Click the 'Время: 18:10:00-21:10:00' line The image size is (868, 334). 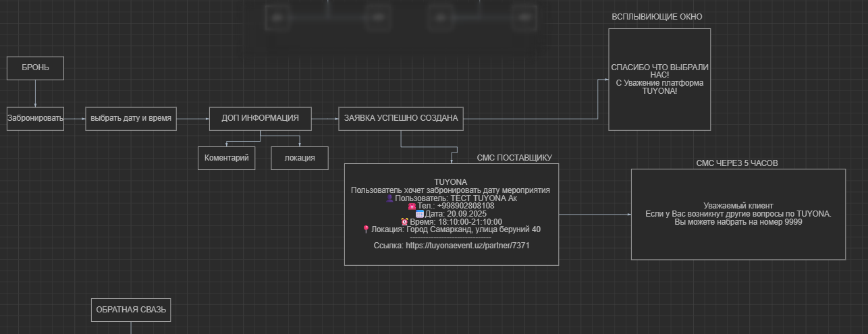click(451, 222)
